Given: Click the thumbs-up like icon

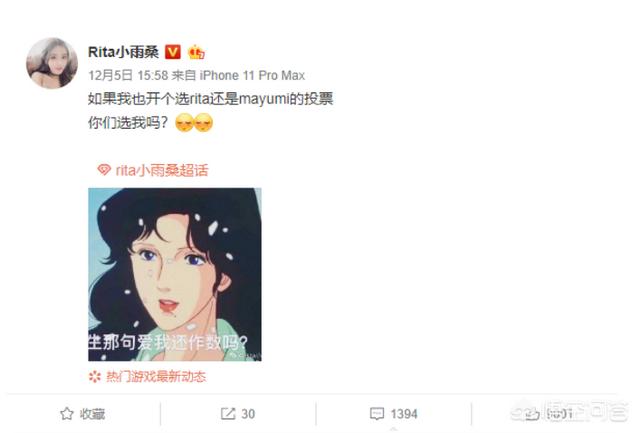Looking at the screenshot, I should pos(531,414).
